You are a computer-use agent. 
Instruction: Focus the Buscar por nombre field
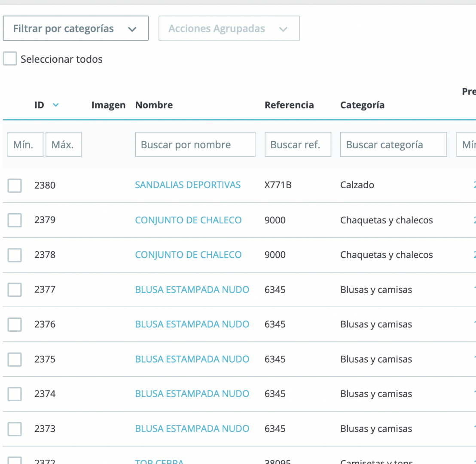coord(195,144)
